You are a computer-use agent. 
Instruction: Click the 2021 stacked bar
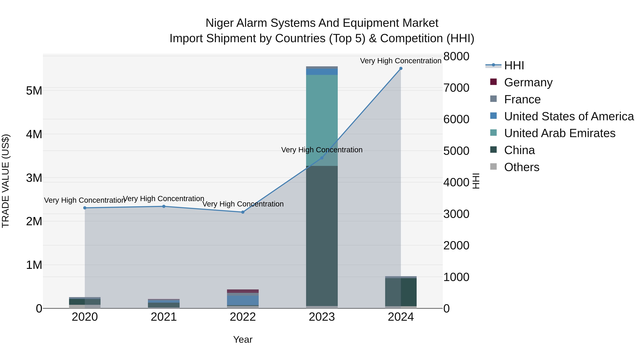pyautogui.click(x=164, y=304)
